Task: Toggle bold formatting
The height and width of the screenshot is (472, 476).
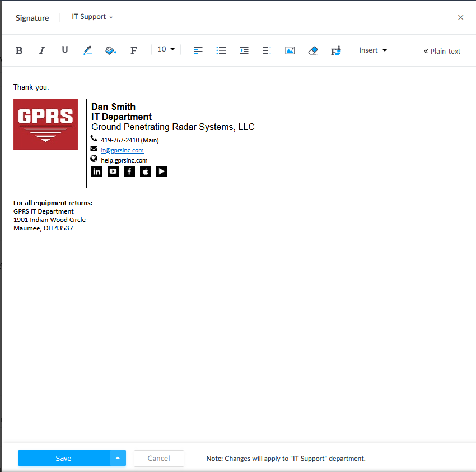Action: [x=19, y=50]
